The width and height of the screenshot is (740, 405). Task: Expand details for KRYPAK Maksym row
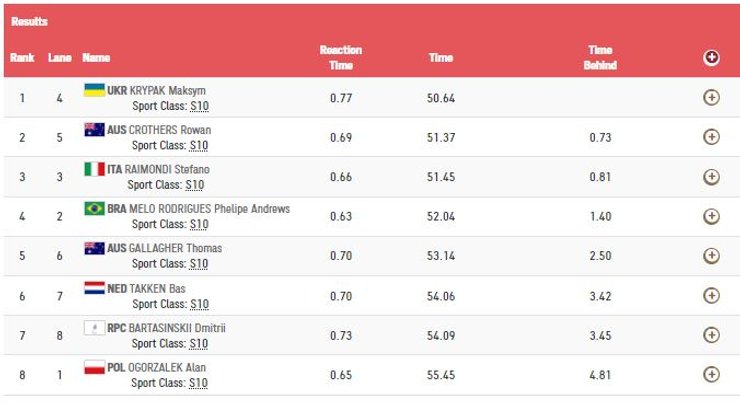click(x=711, y=98)
